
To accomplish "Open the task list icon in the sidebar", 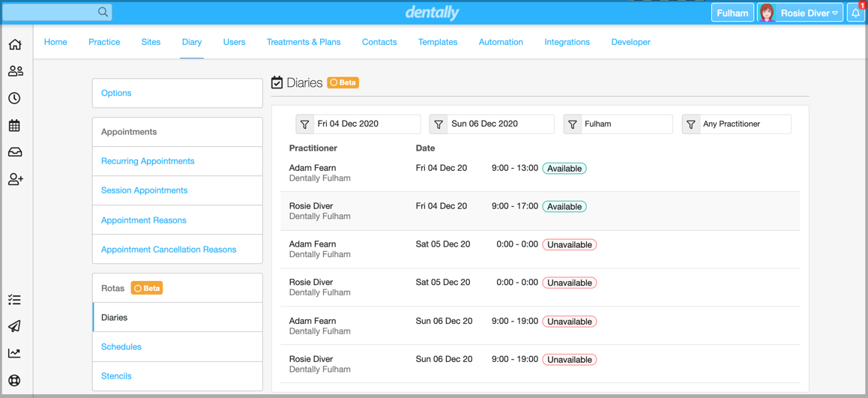I will tap(15, 300).
